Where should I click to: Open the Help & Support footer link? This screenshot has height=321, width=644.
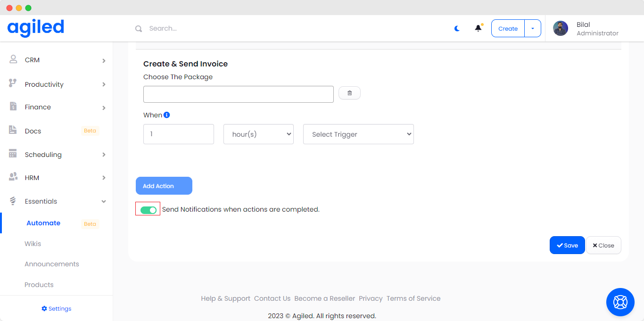click(225, 298)
